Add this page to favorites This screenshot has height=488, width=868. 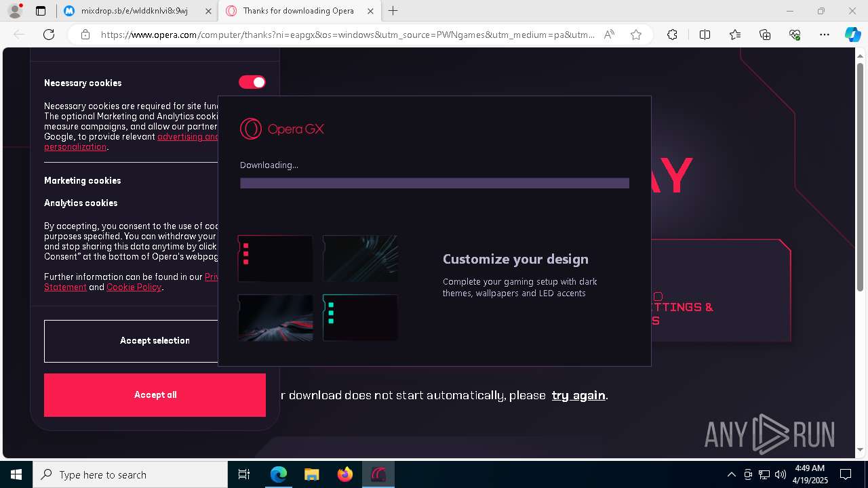[x=636, y=35]
